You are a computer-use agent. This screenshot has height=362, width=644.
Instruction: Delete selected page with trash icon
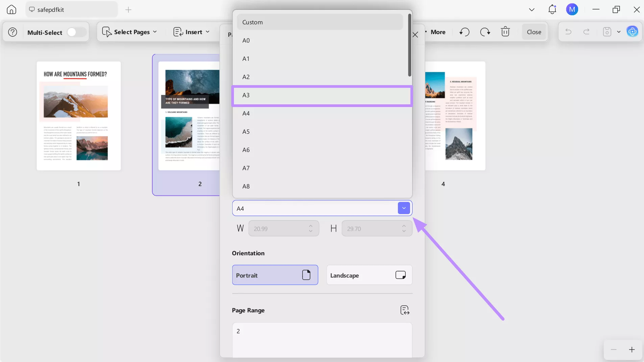[505, 32]
